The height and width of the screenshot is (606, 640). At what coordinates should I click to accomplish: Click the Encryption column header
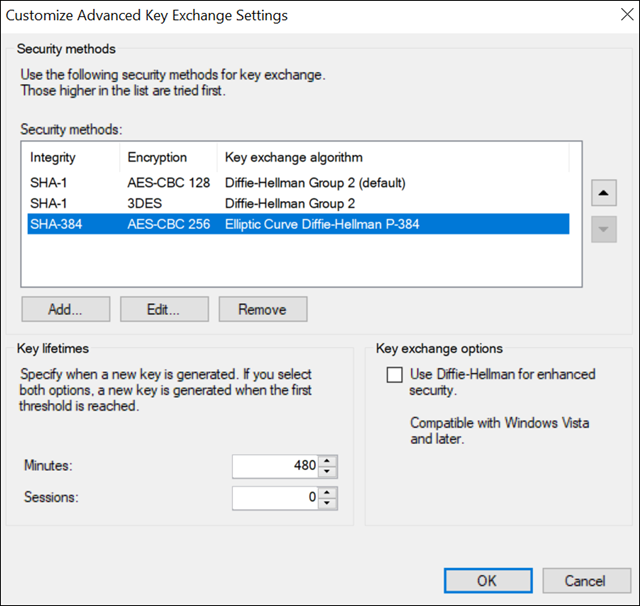(169, 157)
